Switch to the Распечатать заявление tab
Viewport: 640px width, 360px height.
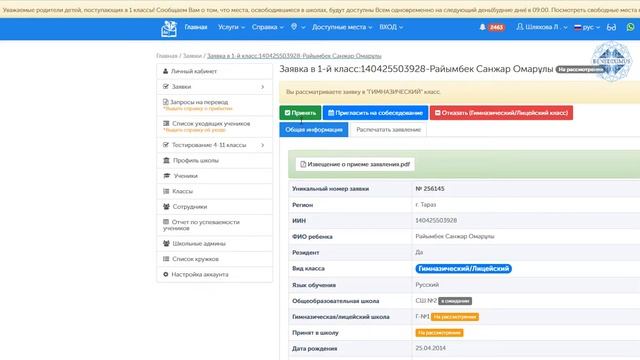point(389,130)
